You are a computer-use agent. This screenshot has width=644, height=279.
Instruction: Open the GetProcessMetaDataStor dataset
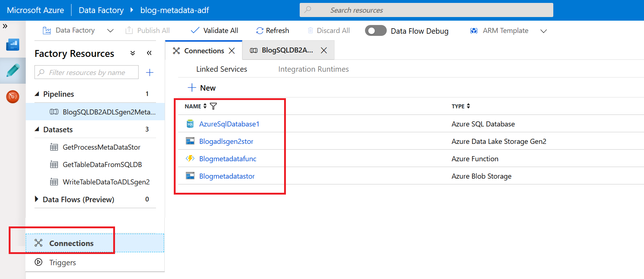click(102, 147)
